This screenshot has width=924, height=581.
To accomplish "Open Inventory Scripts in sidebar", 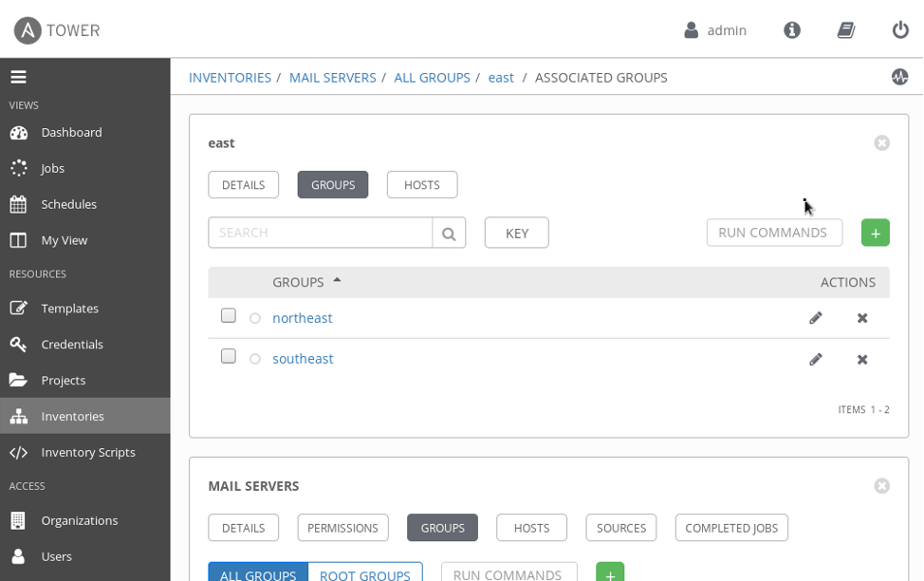I will click(84, 453).
